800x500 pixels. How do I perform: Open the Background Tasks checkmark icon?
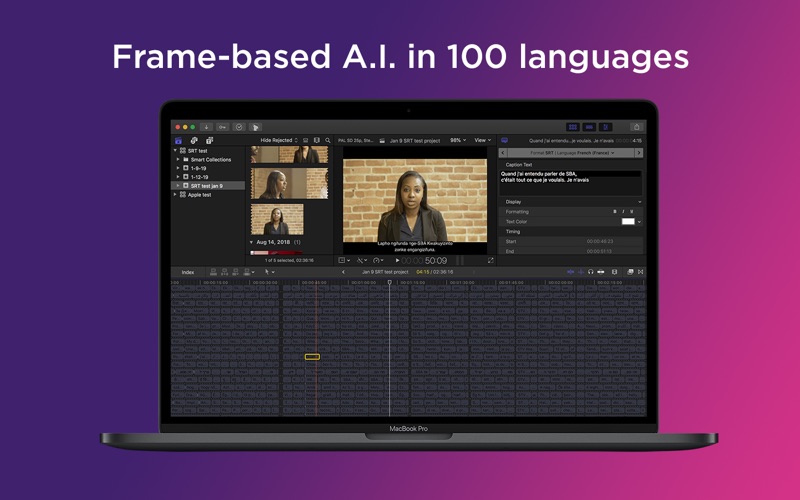[239, 127]
